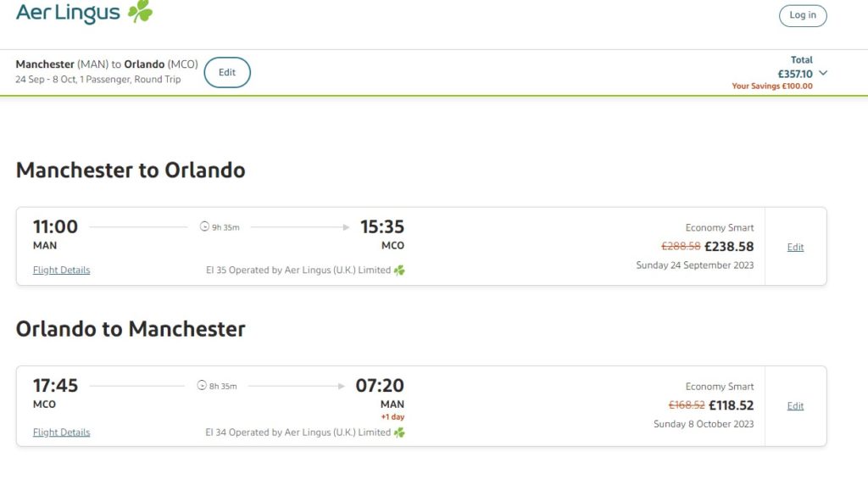Viewport: 868px width, 491px height.
Task: Click the Your Savings £100.00 text
Action: (x=772, y=86)
